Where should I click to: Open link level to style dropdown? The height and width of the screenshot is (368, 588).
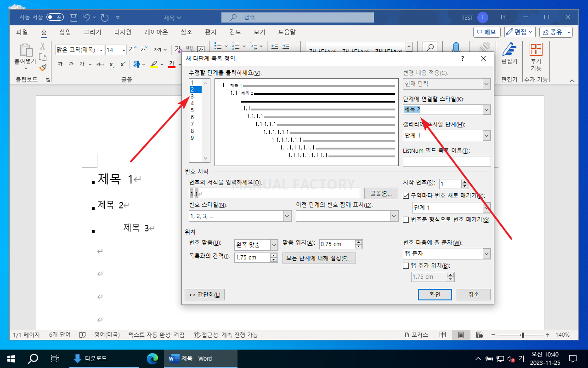point(486,109)
